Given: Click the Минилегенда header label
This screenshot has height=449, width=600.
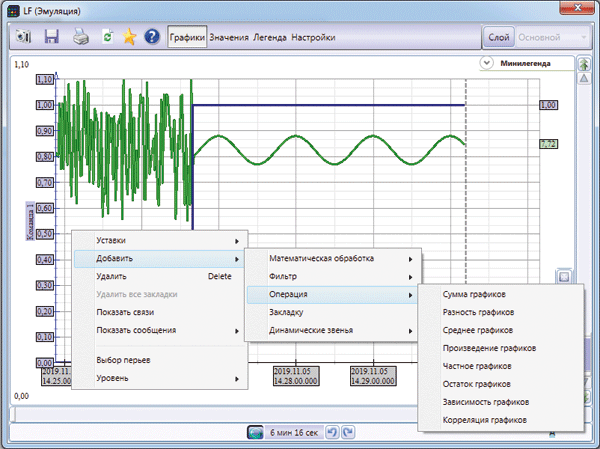Looking at the screenshot, I should click(x=525, y=64).
